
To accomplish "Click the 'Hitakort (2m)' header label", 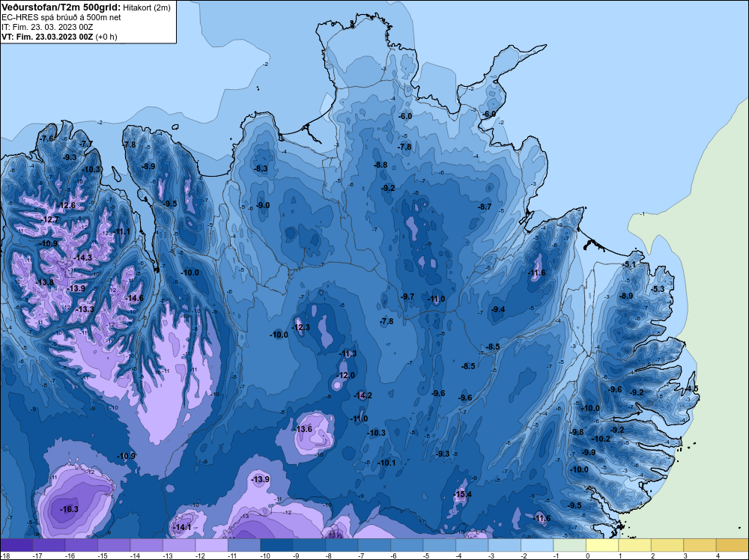I will click(146, 7).
